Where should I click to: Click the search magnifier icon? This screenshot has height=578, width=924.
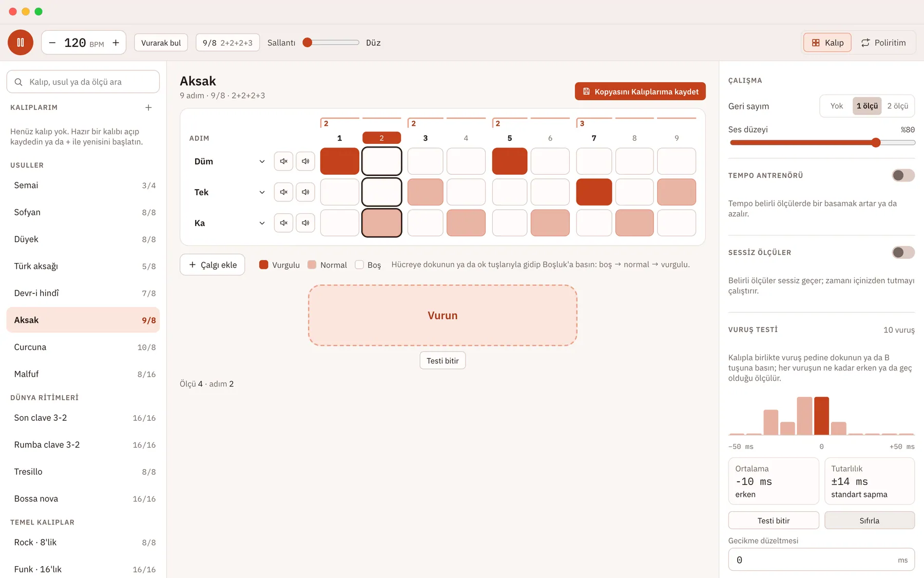coord(18,82)
